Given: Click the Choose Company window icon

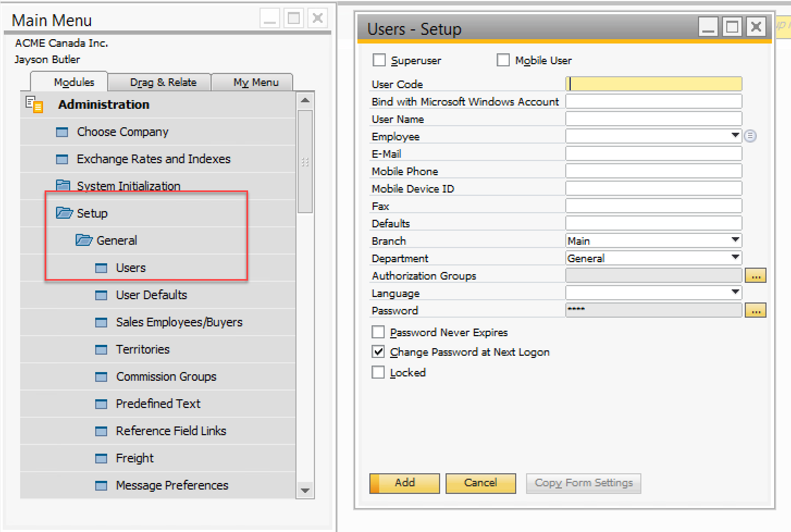Looking at the screenshot, I should click(x=63, y=132).
